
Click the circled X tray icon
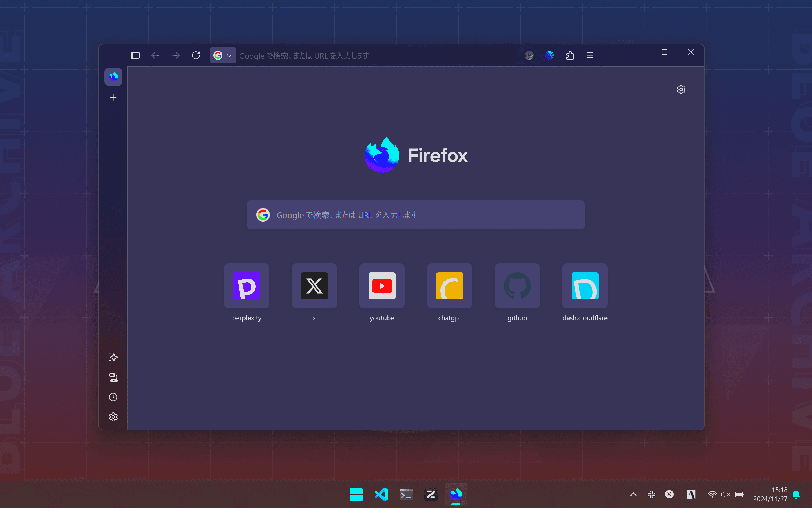[669, 494]
